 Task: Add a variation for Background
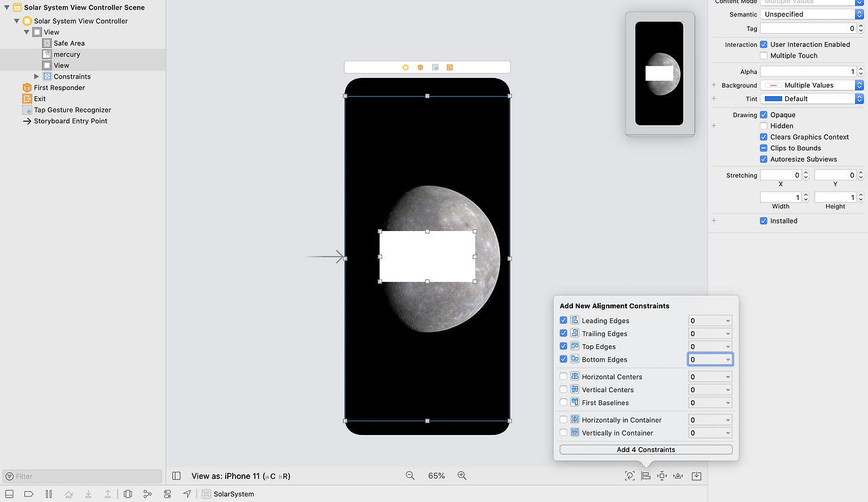pos(714,85)
